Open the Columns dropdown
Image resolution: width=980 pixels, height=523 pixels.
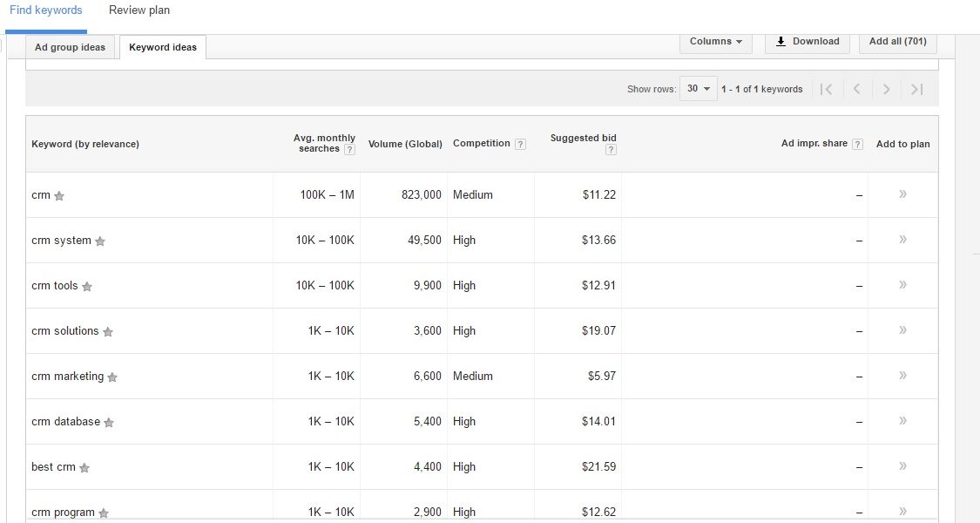click(x=715, y=42)
